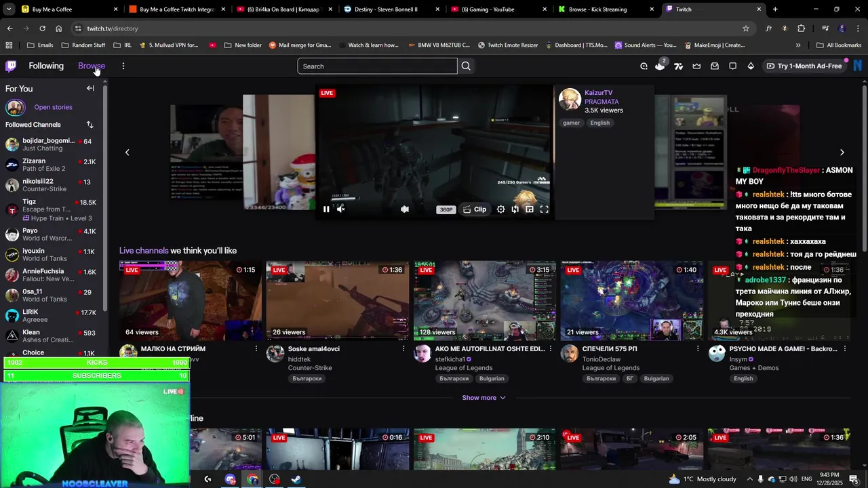Open the user avatar menu
The image size is (868, 488).
point(858,66)
